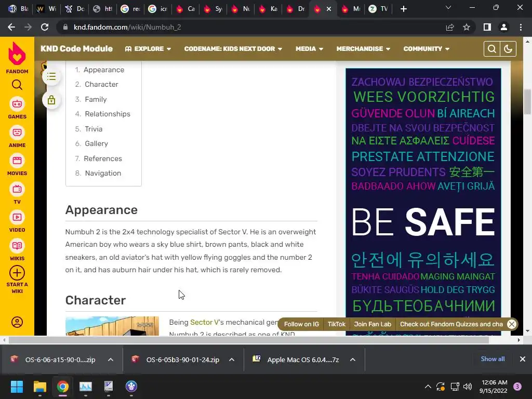This screenshot has width=532, height=399.
Task: Switch to the Sy tab
Action: [213, 9]
